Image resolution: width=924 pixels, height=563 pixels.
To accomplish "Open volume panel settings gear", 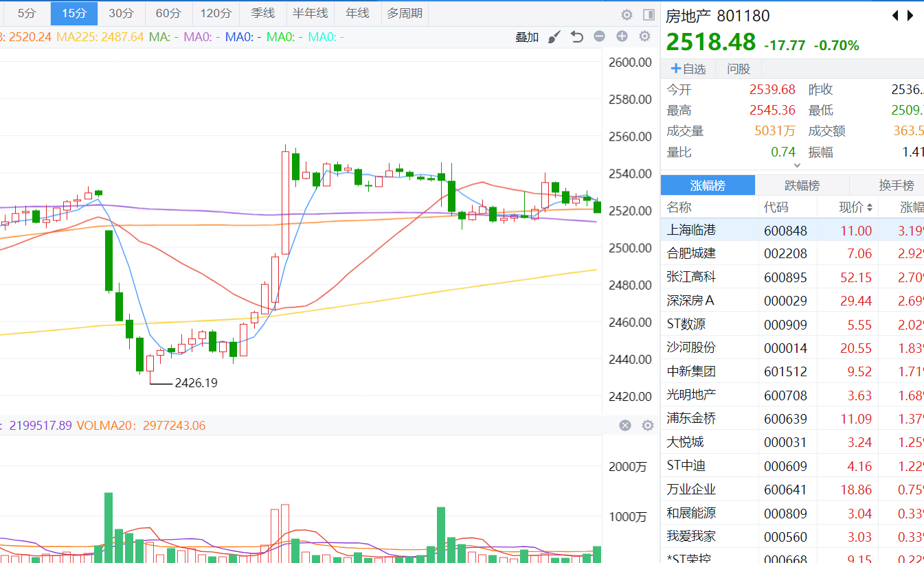I will 648,426.
